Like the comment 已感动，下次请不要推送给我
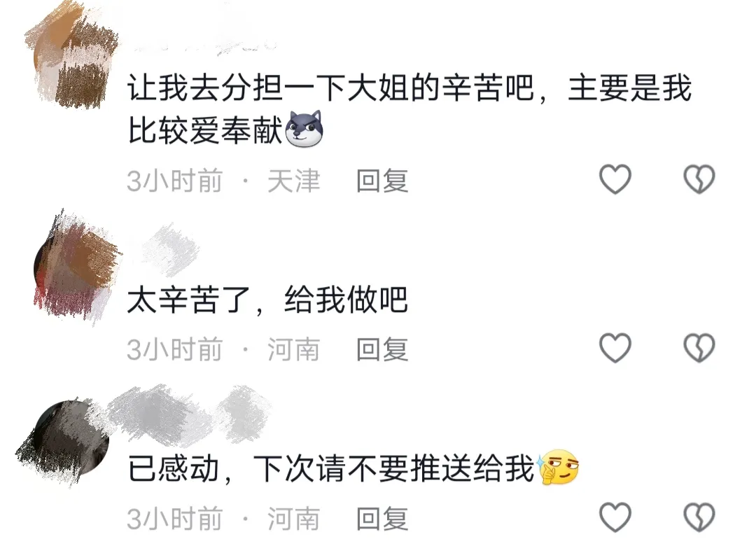 coord(615,517)
